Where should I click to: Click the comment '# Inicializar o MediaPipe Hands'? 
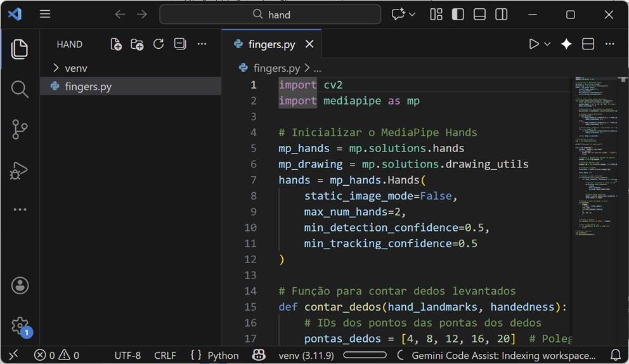378,132
